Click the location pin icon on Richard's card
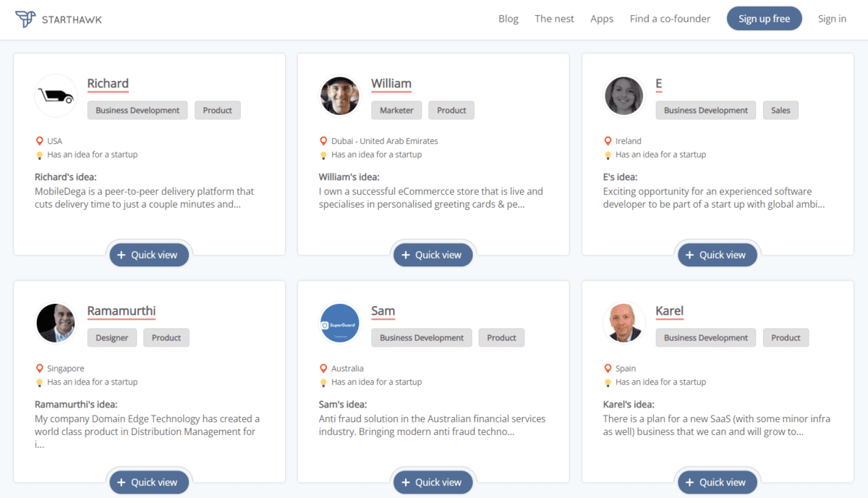Image resolution: width=868 pixels, height=498 pixels. (x=40, y=140)
